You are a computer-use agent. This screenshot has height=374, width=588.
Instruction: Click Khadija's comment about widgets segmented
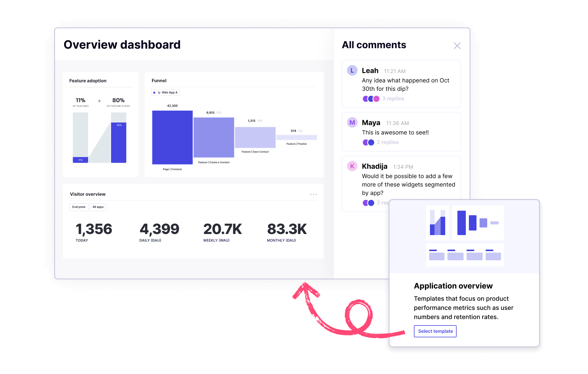pyautogui.click(x=409, y=184)
